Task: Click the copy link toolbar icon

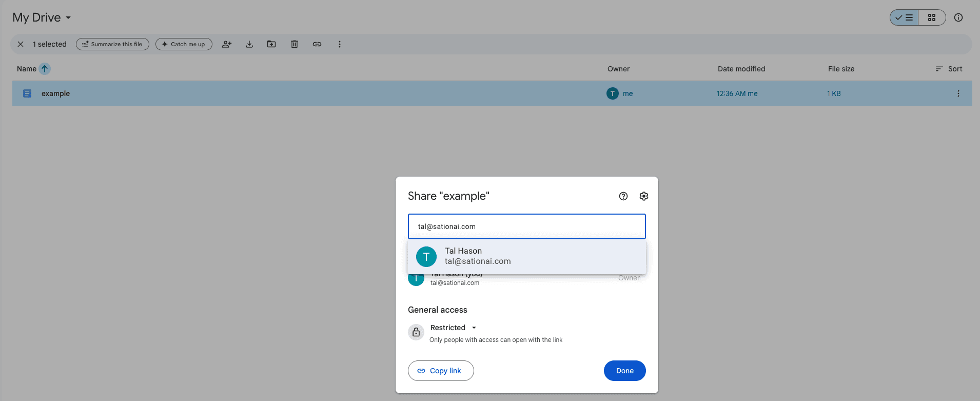Action: pos(317,44)
